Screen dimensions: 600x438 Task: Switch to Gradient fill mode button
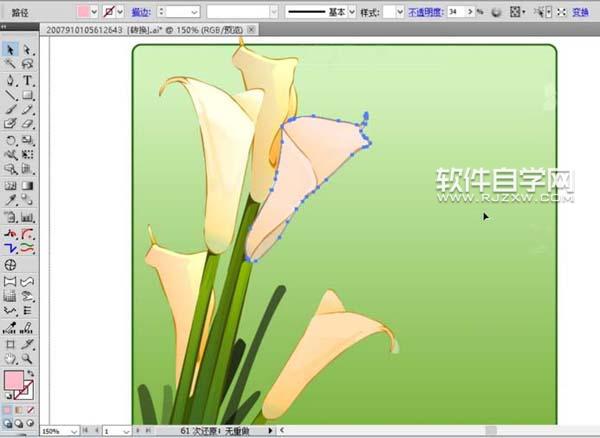tap(19, 410)
